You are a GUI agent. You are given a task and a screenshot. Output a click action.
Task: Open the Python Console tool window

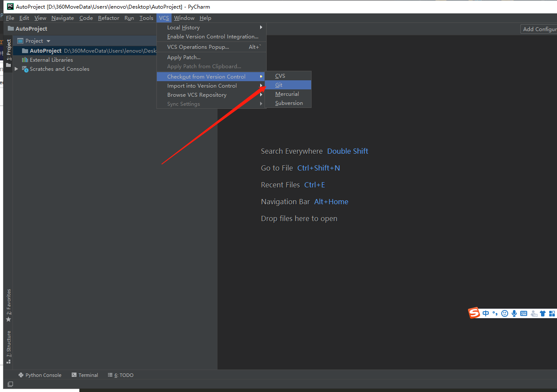click(40, 375)
